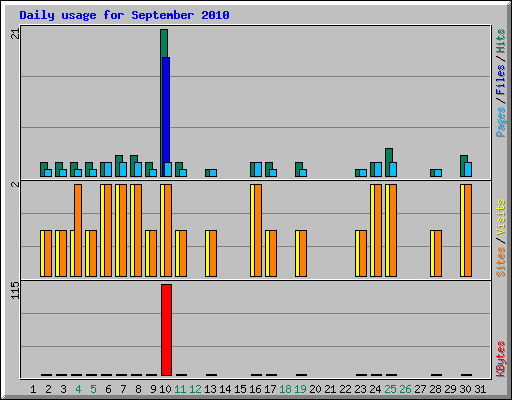The image size is (512, 400).
Task: Click the y-axis maximum value "115"
Action: tap(15, 290)
